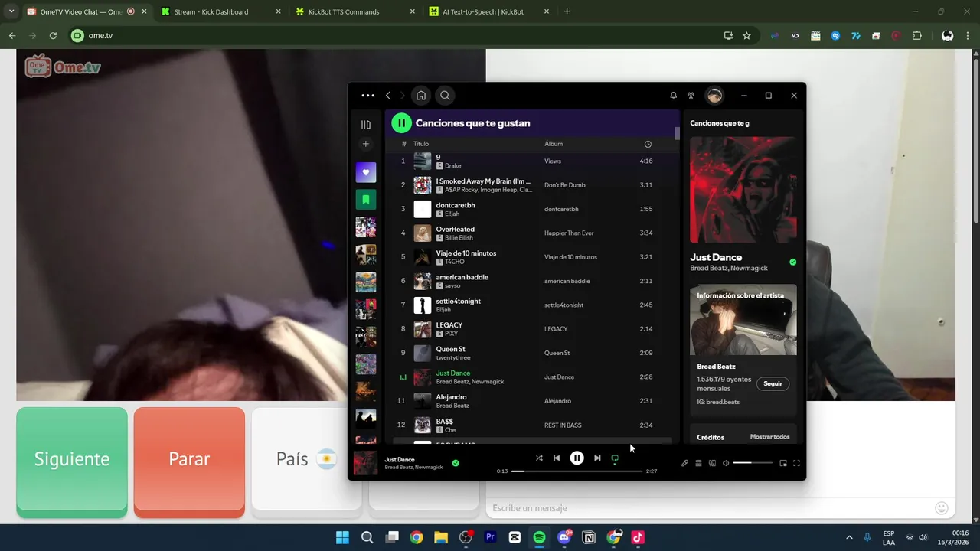
Task: Pause the current song
Action: click(577, 458)
